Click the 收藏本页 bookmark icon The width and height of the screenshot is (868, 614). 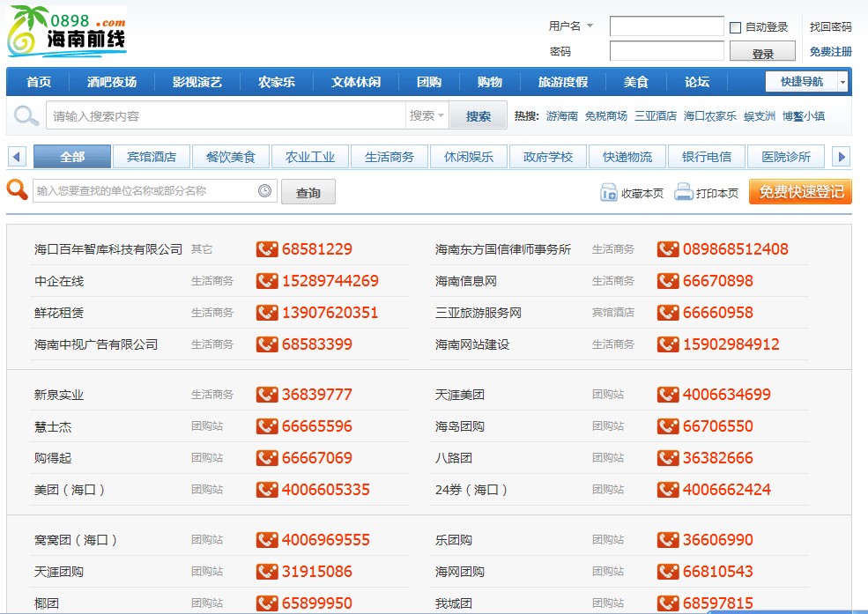[609, 192]
